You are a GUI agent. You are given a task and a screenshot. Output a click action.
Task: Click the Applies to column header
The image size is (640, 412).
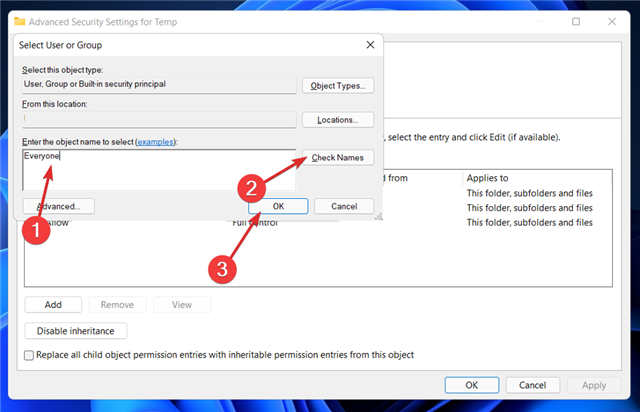pyautogui.click(x=487, y=178)
